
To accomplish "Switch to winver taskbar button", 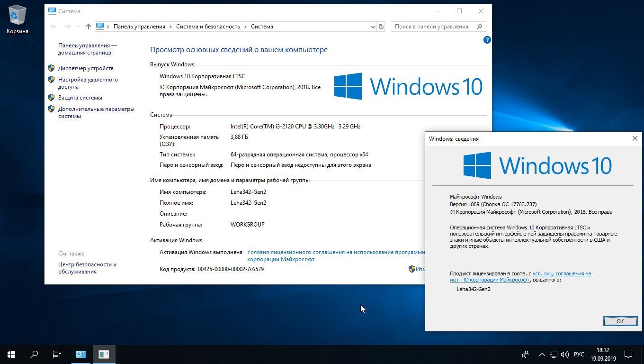I will [x=104, y=354].
